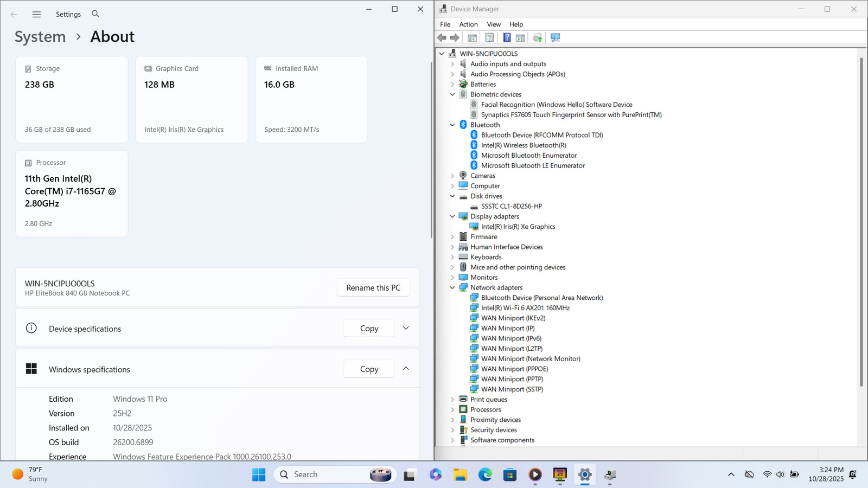
Task: Open the weather widget showing 79°F Sunny
Action: (31, 474)
